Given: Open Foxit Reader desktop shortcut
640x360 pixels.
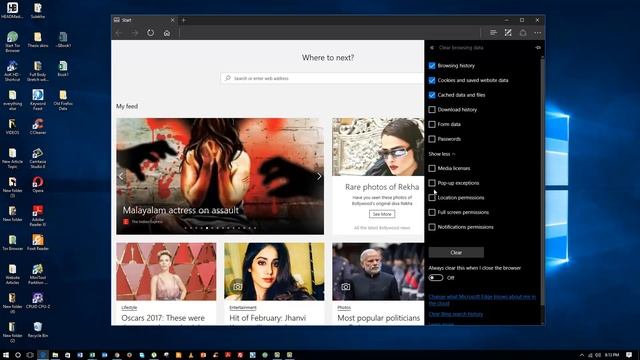Looking at the screenshot, I should click(38, 242).
